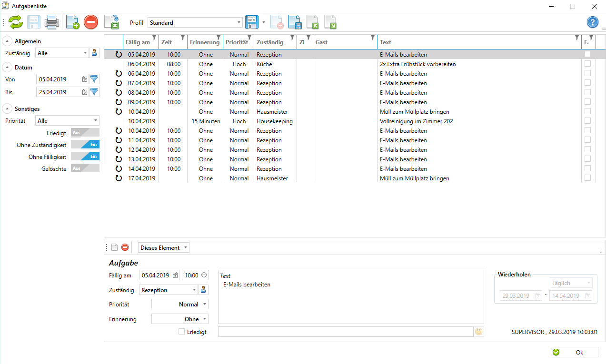
Task: Click the profile icon with the down-right green arrow
Action: (x=330, y=22)
